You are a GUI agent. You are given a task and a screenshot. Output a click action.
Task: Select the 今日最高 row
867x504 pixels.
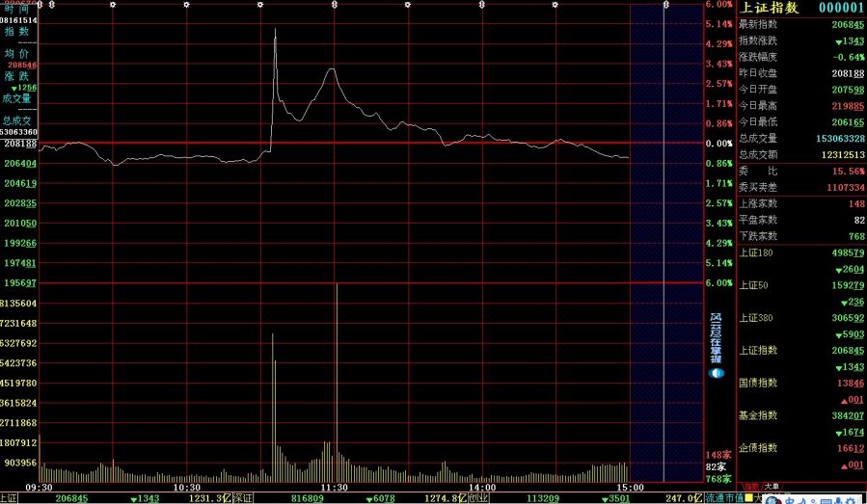[801, 106]
